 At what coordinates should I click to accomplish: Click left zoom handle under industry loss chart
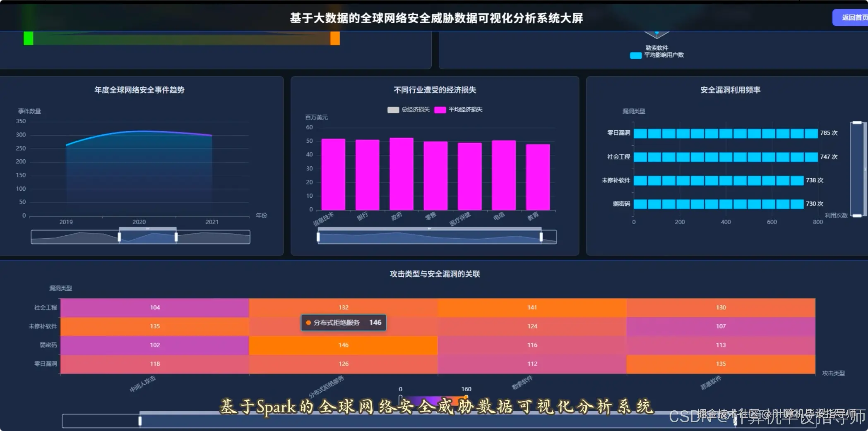(318, 237)
